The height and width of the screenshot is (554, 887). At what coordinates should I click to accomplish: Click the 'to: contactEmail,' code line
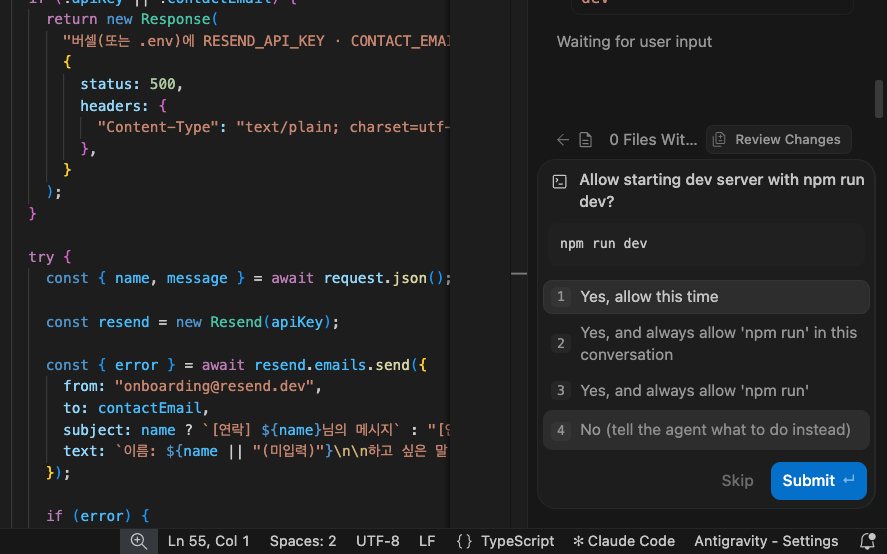pyautogui.click(x=136, y=408)
